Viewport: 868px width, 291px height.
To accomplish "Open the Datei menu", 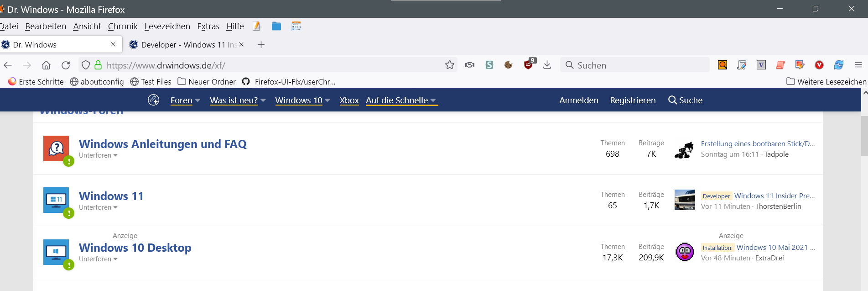I will 9,26.
